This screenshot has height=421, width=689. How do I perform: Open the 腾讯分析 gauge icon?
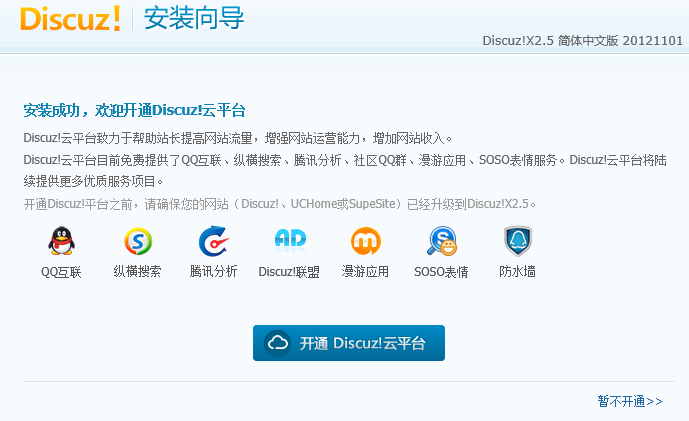tap(214, 241)
